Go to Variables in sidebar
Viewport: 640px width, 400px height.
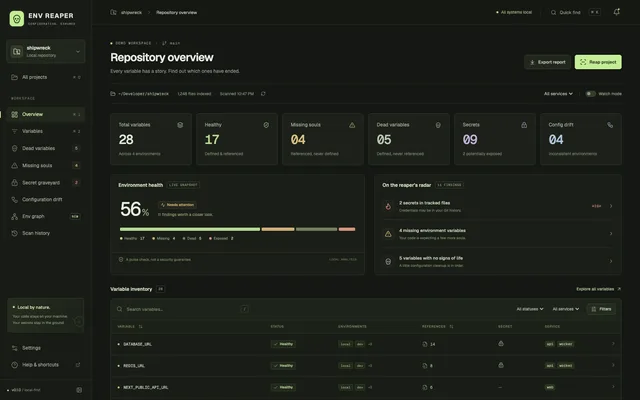[45, 131]
